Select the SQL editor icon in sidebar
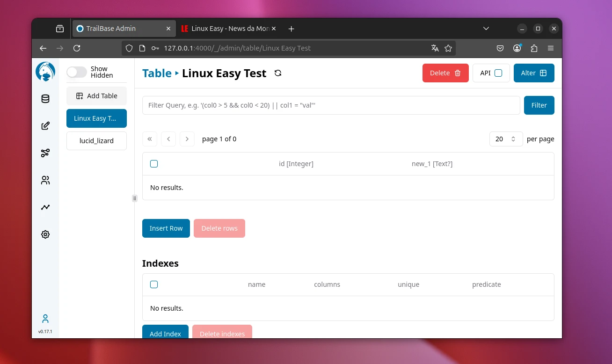The width and height of the screenshot is (612, 364). click(45, 125)
